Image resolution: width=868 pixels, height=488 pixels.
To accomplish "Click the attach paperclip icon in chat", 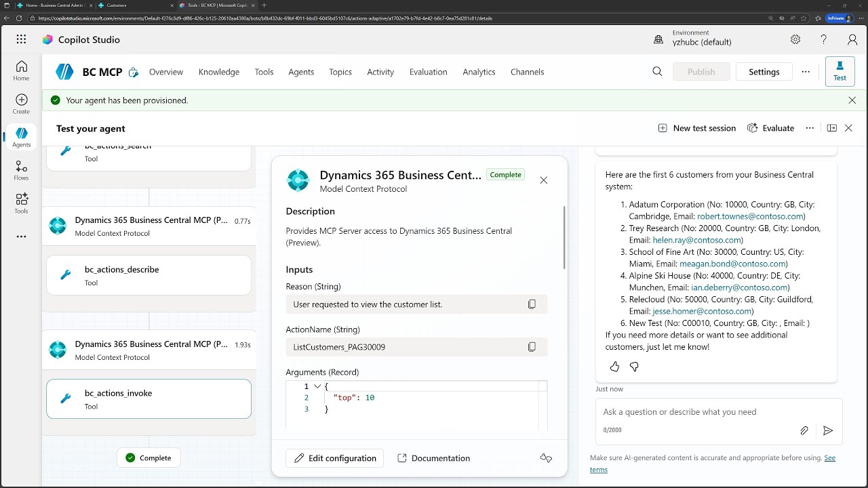I will point(804,430).
